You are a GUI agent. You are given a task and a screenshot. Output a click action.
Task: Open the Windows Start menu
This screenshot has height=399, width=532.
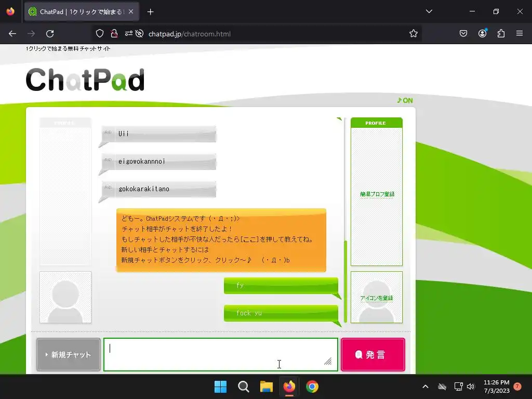pos(220,387)
